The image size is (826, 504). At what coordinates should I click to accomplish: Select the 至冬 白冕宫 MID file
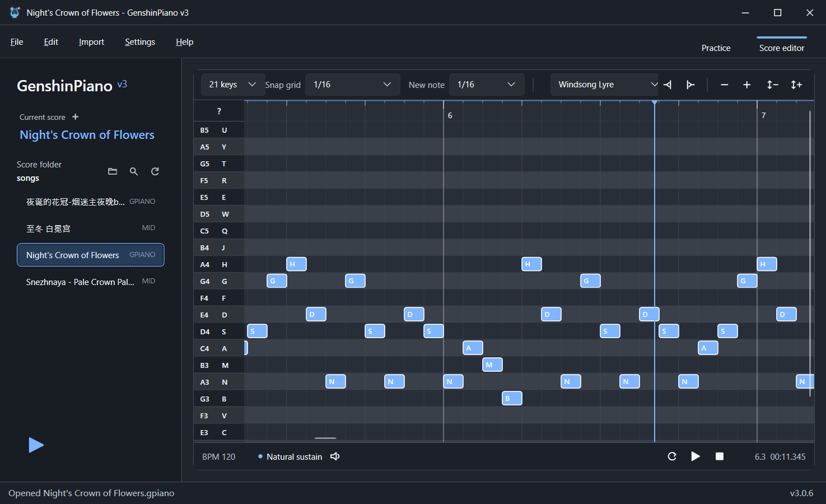point(91,228)
